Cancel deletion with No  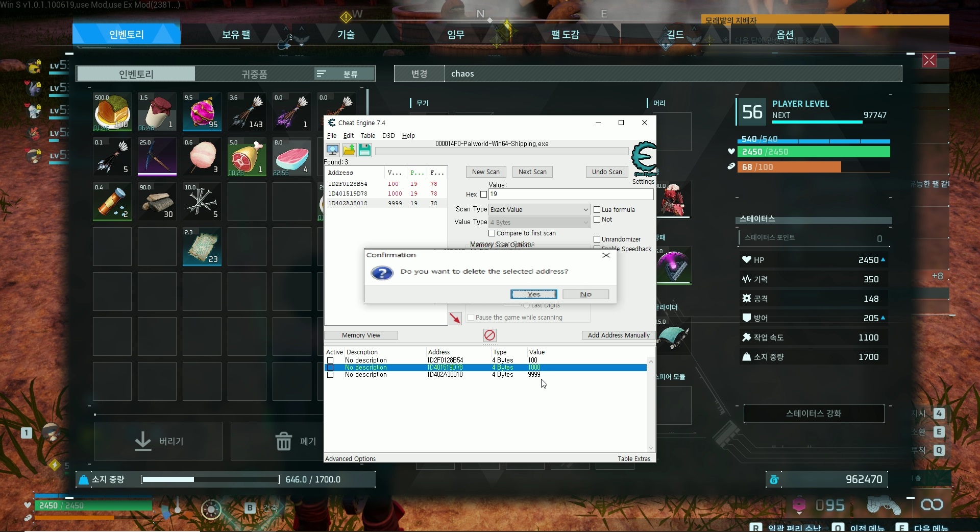pyautogui.click(x=585, y=295)
